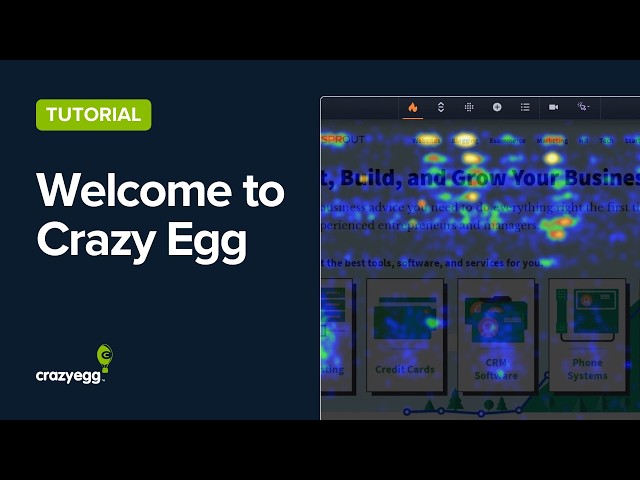
Task: Select the Phone Systems card
Action: 587,335
